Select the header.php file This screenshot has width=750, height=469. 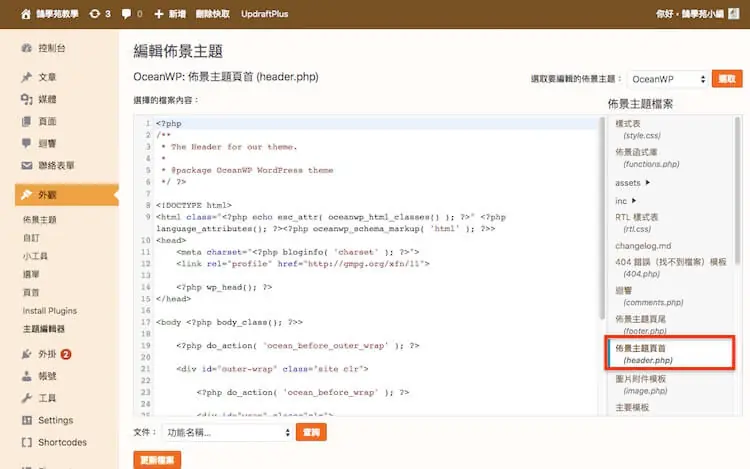[x=670, y=353]
